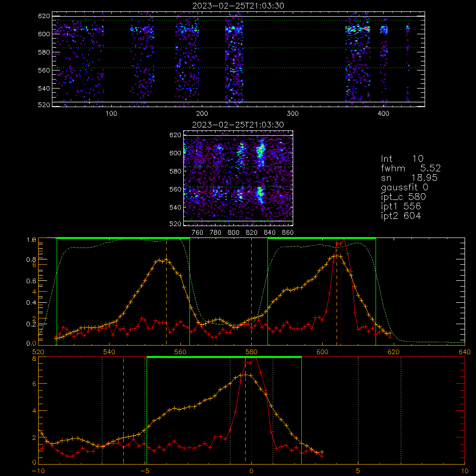Click x-axis label 800 on middle image

pyautogui.click(x=233, y=233)
